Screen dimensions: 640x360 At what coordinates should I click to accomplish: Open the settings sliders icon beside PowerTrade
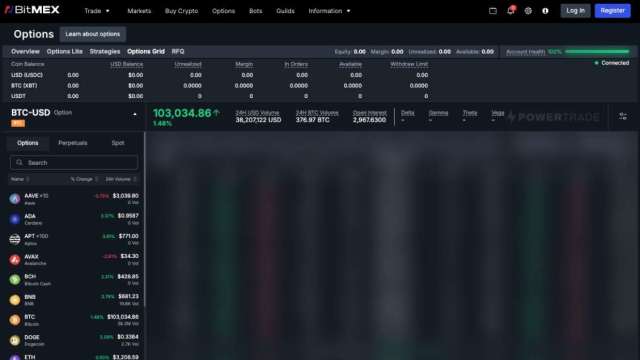tap(623, 116)
